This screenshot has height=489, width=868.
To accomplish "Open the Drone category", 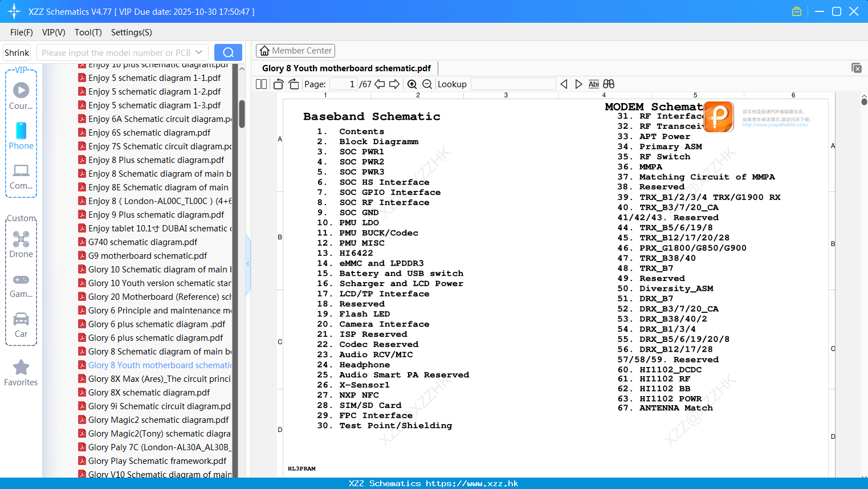I will click(21, 244).
